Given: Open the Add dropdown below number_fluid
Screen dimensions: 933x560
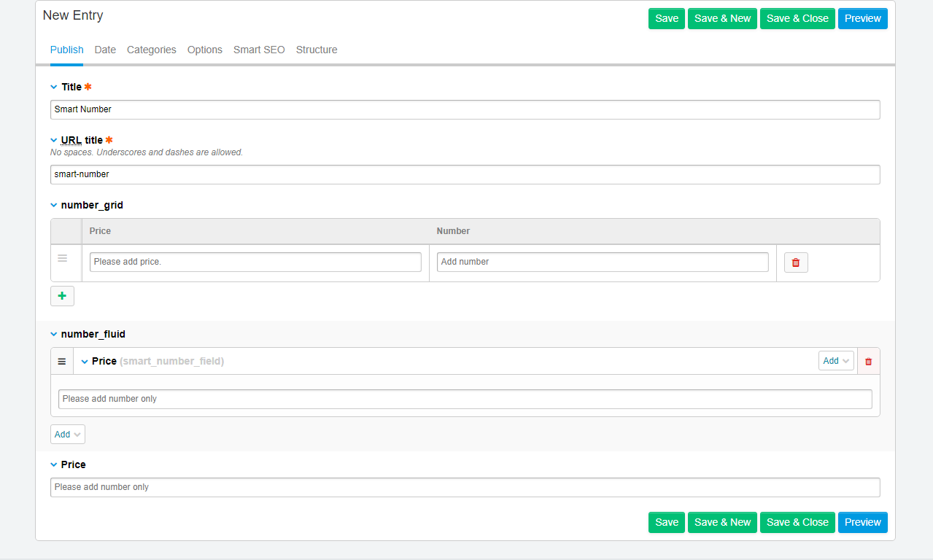Looking at the screenshot, I should pyautogui.click(x=67, y=435).
